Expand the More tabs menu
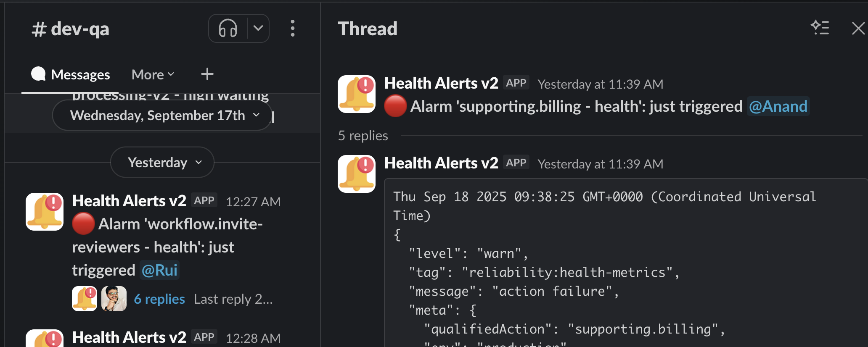The image size is (868, 347). (153, 75)
